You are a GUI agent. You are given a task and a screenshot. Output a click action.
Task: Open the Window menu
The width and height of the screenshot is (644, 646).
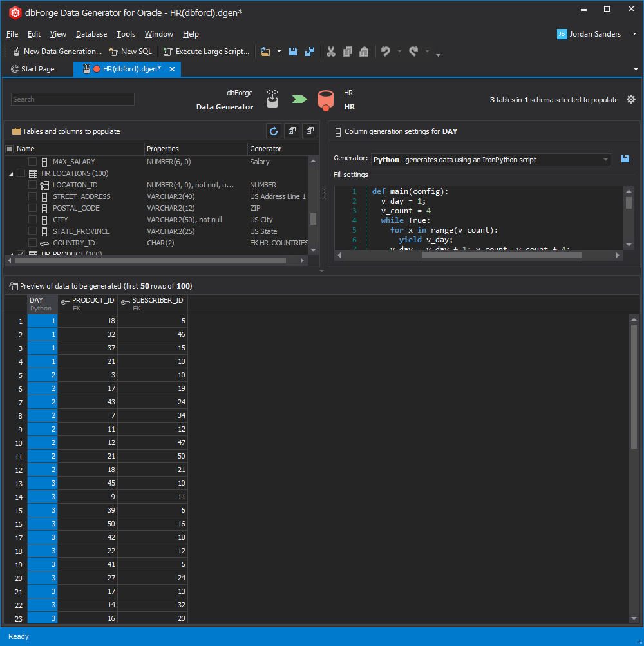[158, 34]
